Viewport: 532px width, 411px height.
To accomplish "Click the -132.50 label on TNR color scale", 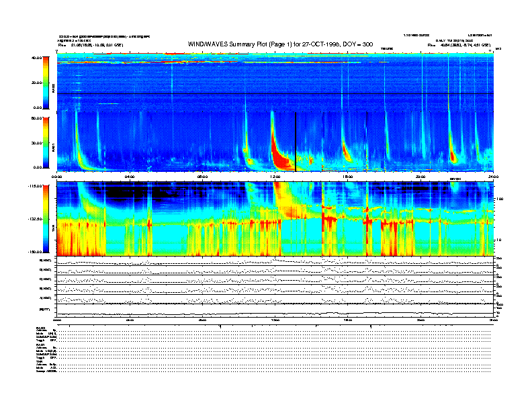I will click(35, 219).
